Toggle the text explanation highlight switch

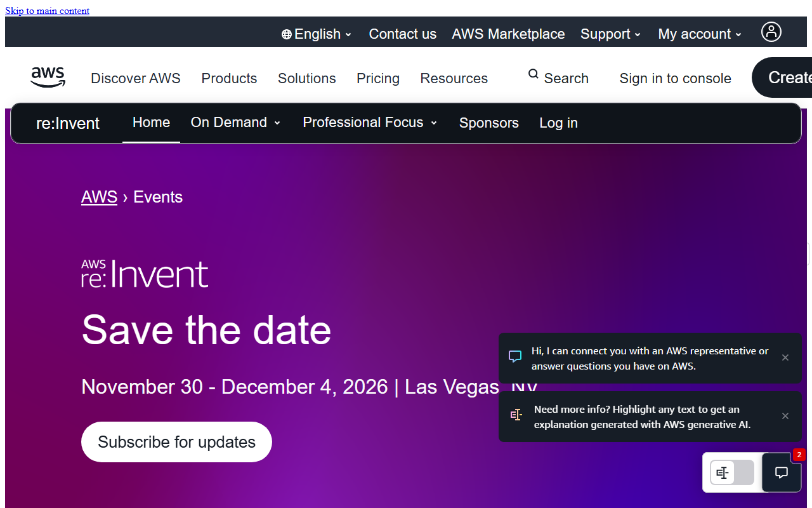pos(732,472)
